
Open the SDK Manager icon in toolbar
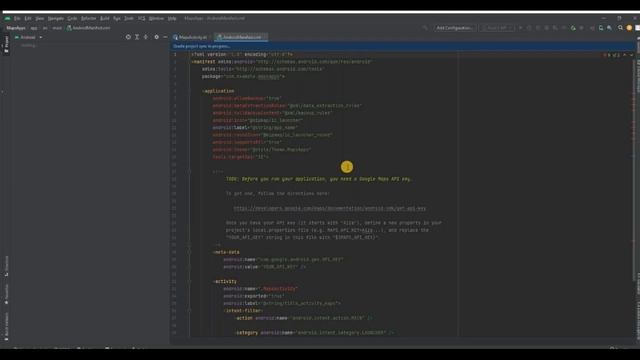tap(609, 28)
